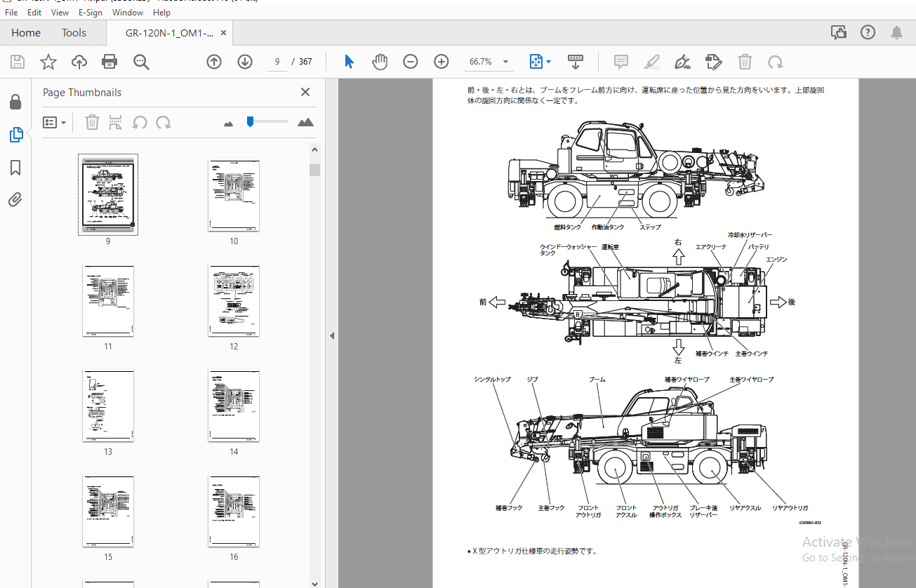Open the Window menu

point(128,13)
